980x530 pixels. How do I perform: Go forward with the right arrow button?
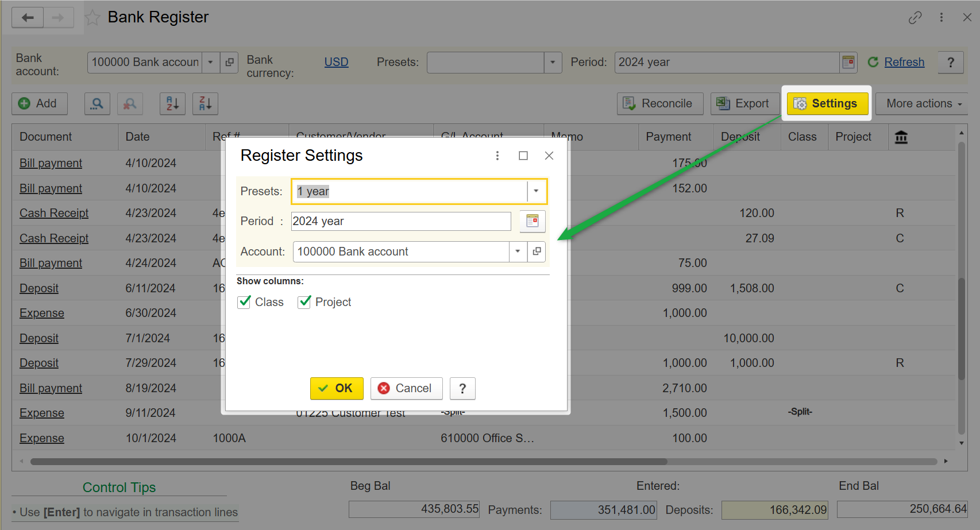coord(59,17)
